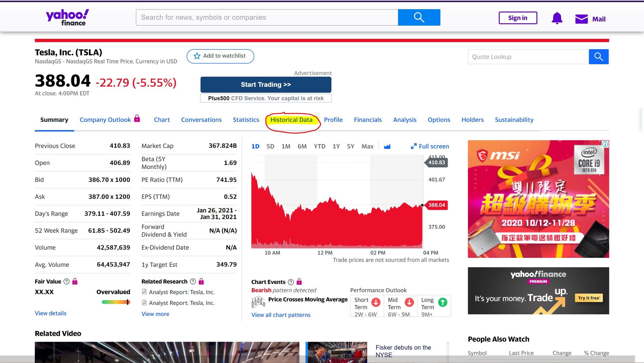Viewport: 644px width, 363px height.
Task: Click the Fair Value help question mark icon
Action: click(66, 282)
